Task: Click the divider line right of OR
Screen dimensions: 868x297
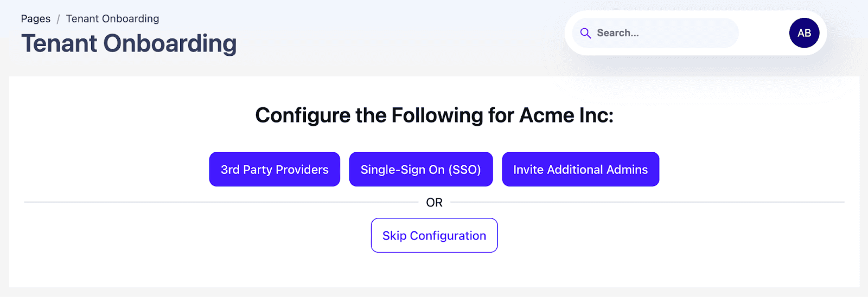Action: tap(651, 202)
